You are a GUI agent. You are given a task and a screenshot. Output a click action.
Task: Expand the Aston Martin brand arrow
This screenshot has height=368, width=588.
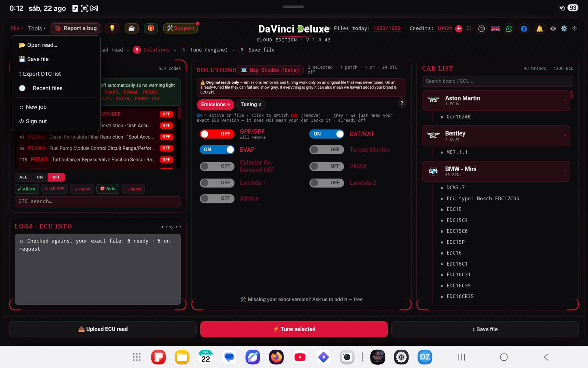click(x=565, y=100)
